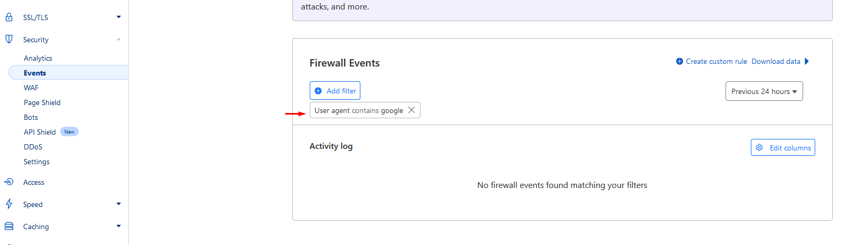Image resolution: width=868 pixels, height=245 pixels.
Task: Click the Create custom rule link
Action: click(717, 61)
